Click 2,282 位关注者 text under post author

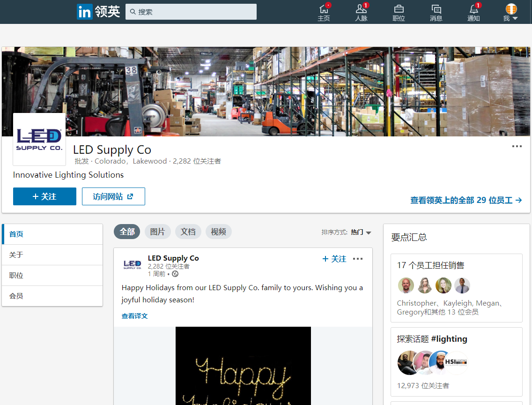(x=168, y=267)
